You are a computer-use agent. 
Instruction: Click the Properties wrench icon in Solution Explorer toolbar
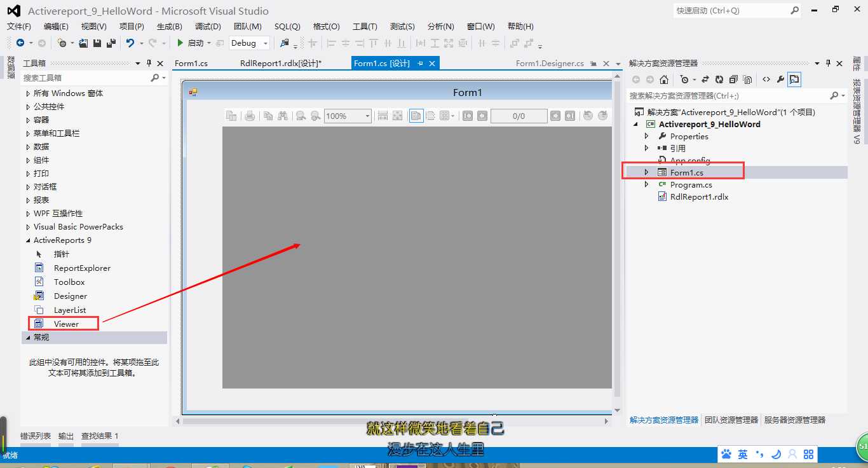point(780,79)
